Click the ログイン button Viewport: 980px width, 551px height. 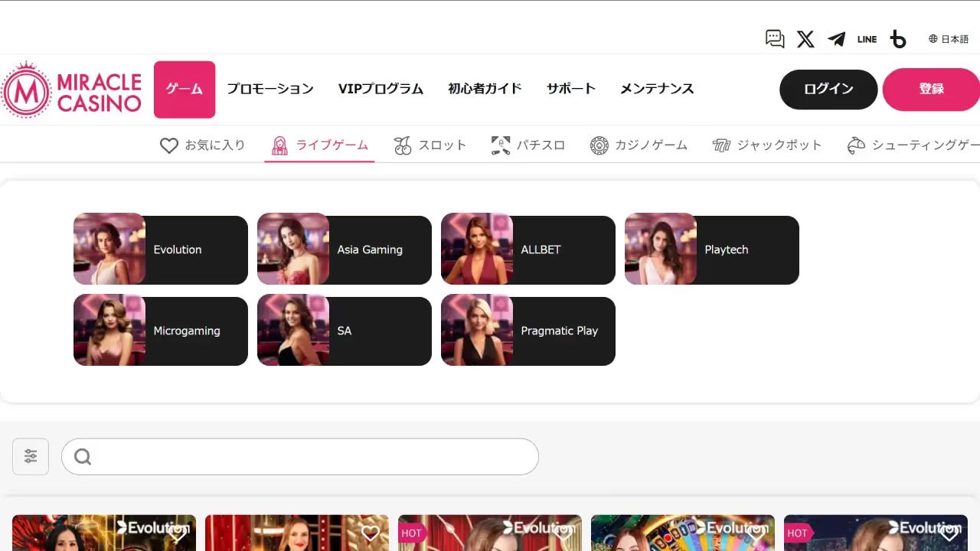coord(828,89)
